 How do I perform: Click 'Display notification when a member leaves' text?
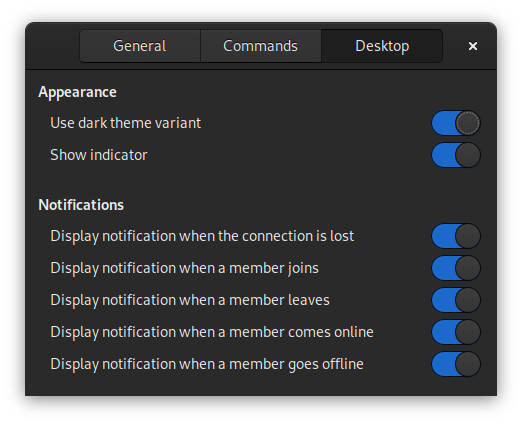click(x=190, y=300)
